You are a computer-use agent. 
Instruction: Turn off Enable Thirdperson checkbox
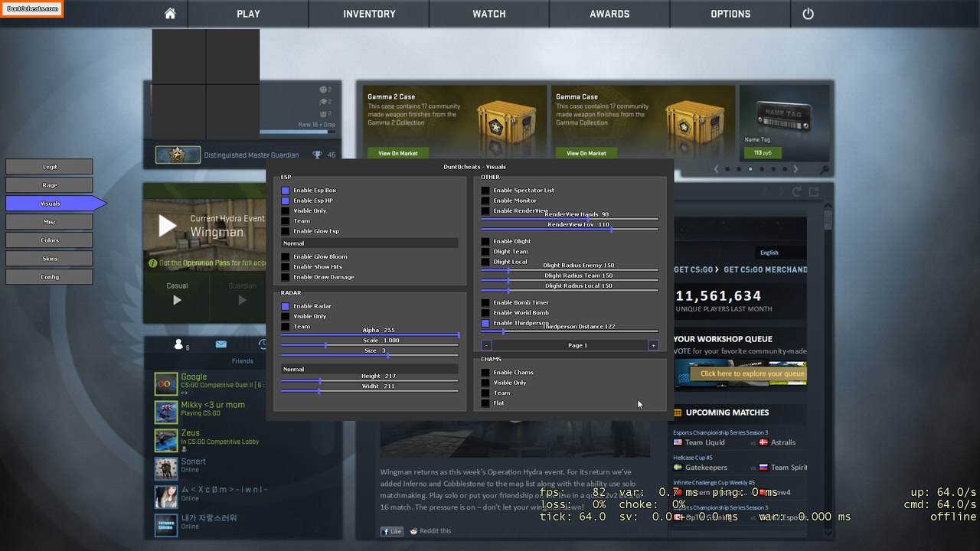click(485, 323)
